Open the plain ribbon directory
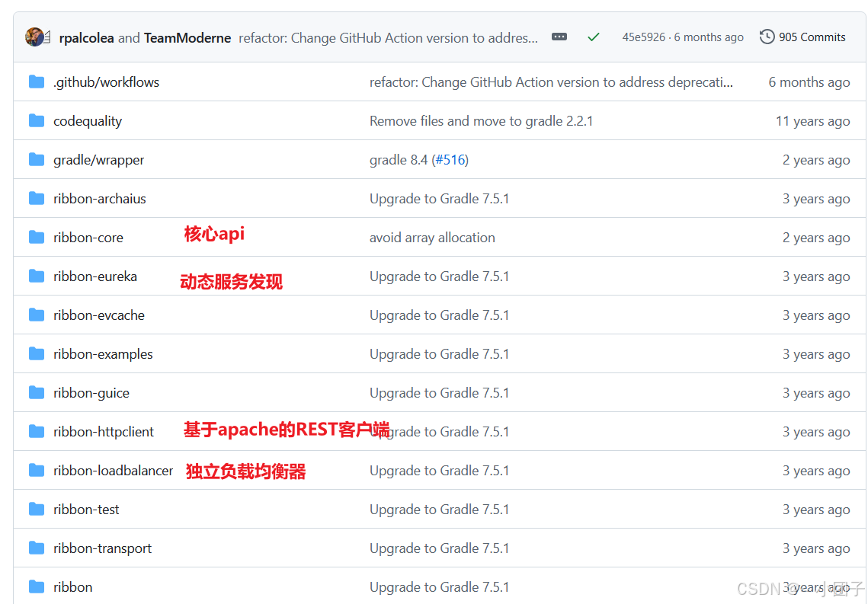This screenshot has width=868, height=604. pos(73,586)
